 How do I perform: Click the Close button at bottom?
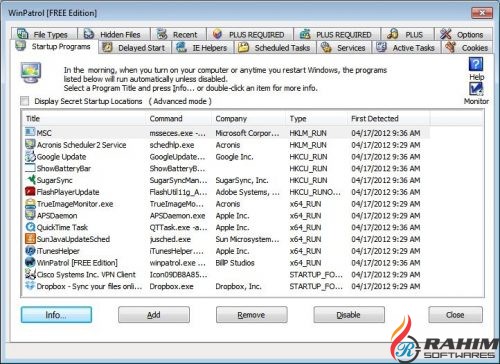(455, 315)
